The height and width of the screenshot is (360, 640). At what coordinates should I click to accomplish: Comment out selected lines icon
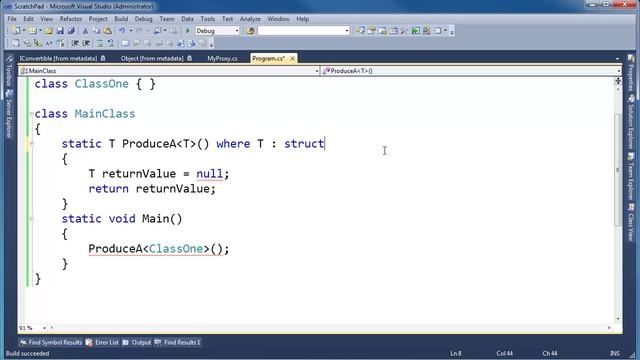pos(100,43)
